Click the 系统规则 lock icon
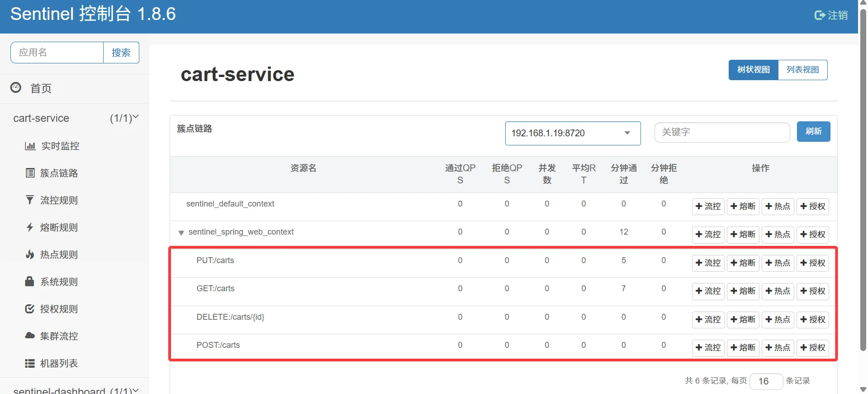The width and height of the screenshot is (868, 394). tap(29, 281)
